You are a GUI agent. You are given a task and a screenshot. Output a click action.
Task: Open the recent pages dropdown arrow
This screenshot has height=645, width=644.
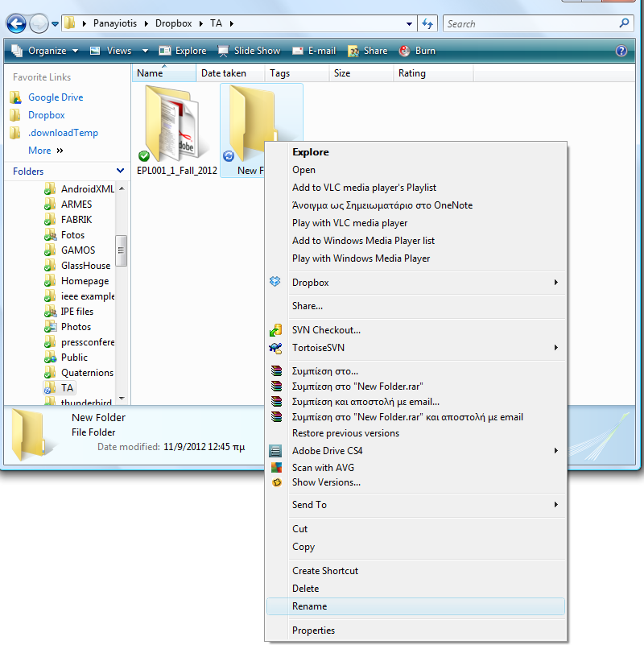pos(55,24)
